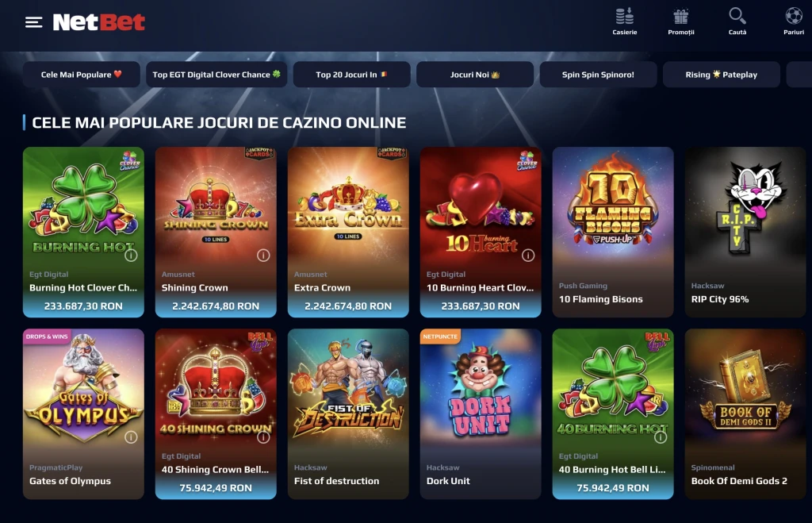Select the Cele Mai Populare tab
This screenshot has width=812, height=523.
click(82, 75)
